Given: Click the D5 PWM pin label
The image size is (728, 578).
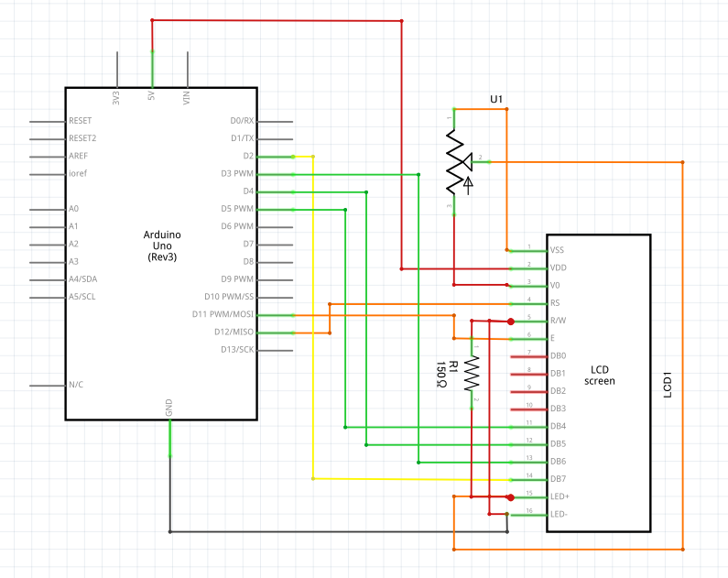Looking at the screenshot, I should tap(237, 209).
